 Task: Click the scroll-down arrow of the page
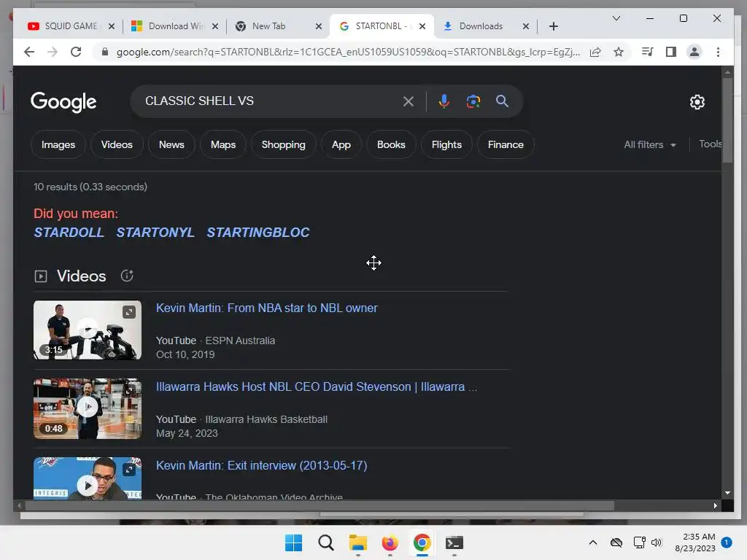[727, 494]
